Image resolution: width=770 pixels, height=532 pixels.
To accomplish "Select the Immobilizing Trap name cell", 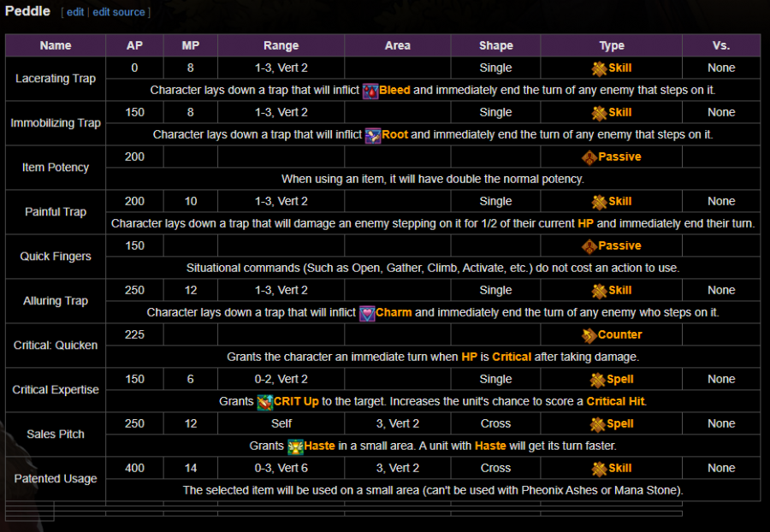I will point(56,123).
